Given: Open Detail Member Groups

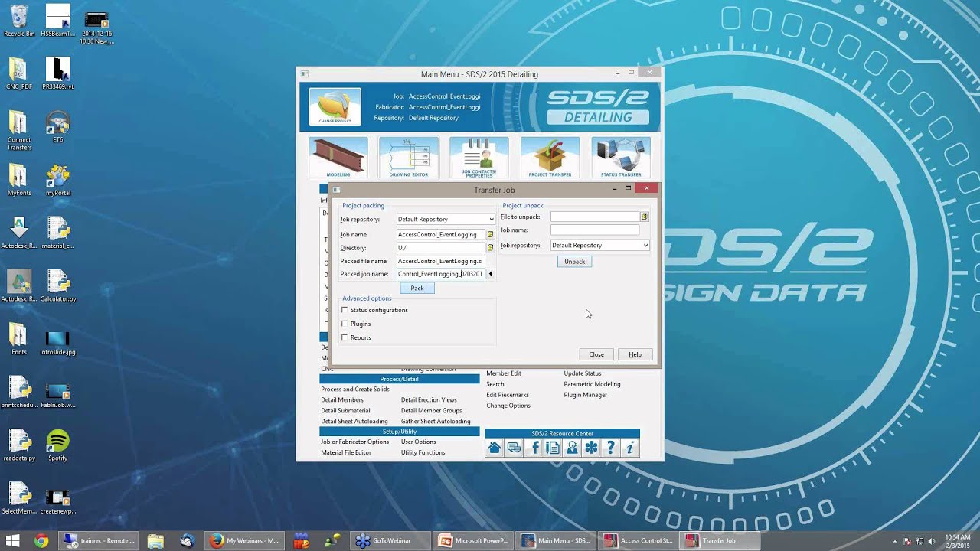Looking at the screenshot, I should tap(431, 411).
